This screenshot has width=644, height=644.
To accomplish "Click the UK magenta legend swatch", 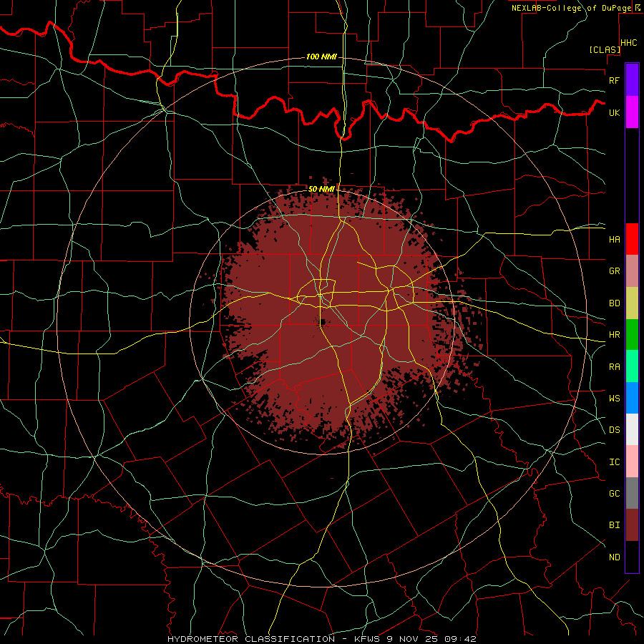I will [632, 112].
